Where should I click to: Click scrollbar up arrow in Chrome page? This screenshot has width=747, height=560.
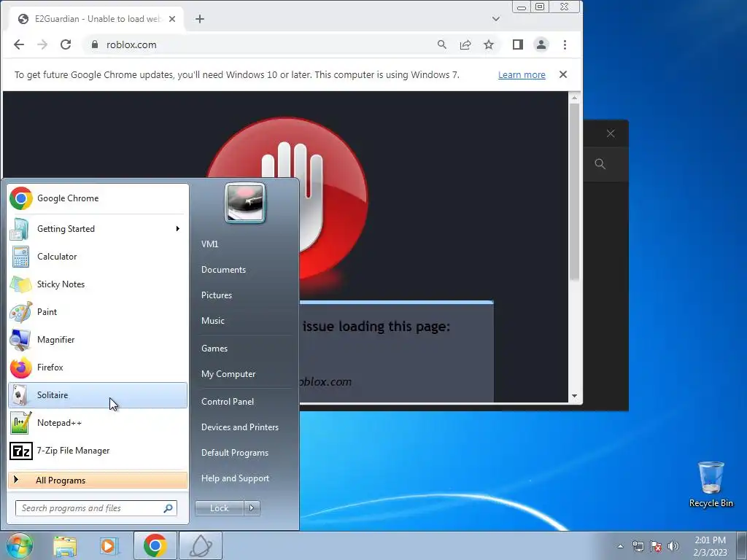click(575, 98)
